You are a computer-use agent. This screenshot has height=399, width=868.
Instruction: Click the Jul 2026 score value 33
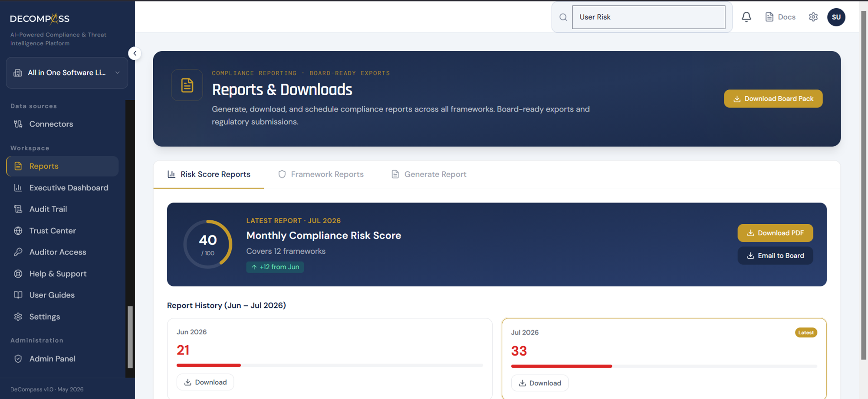point(519,351)
